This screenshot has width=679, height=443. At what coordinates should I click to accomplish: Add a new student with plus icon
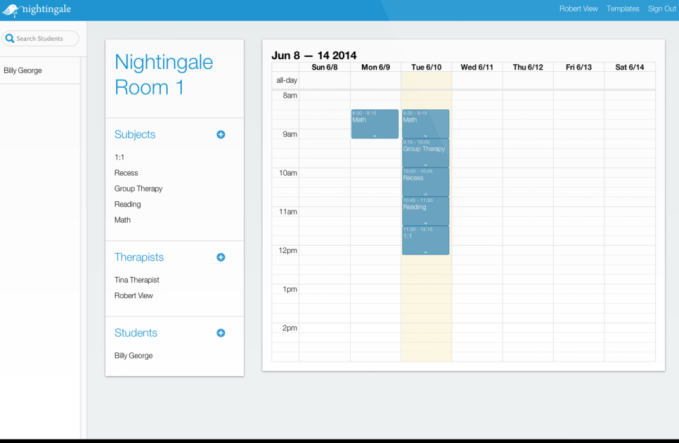point(221,333)
